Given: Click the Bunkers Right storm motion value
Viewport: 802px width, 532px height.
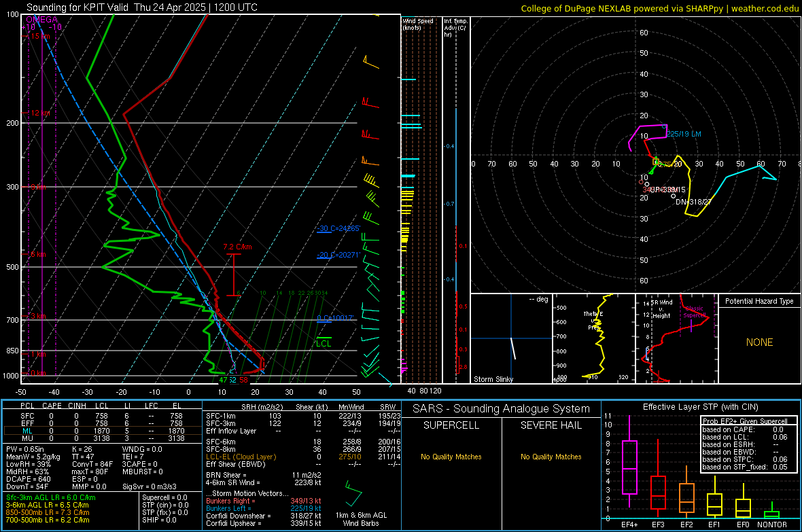Looking at the screenshot, I should pyautogui.click(x=305, y=501).
